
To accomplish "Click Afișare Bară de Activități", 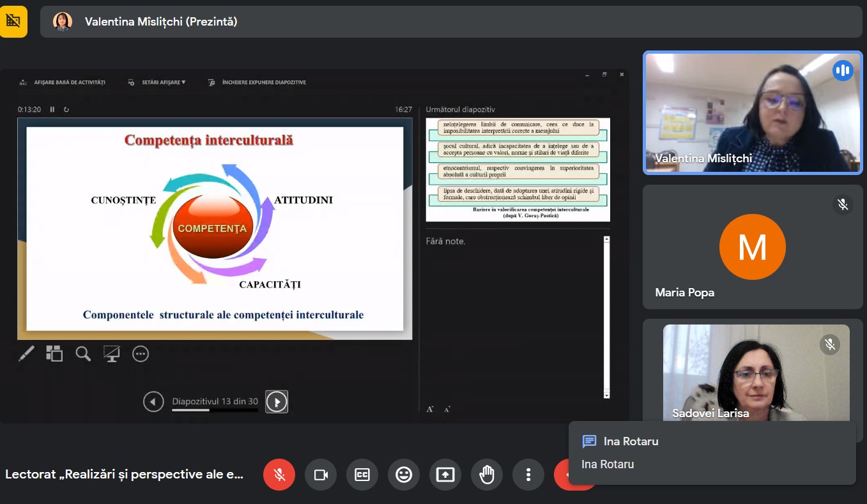I will click(63, 82).
